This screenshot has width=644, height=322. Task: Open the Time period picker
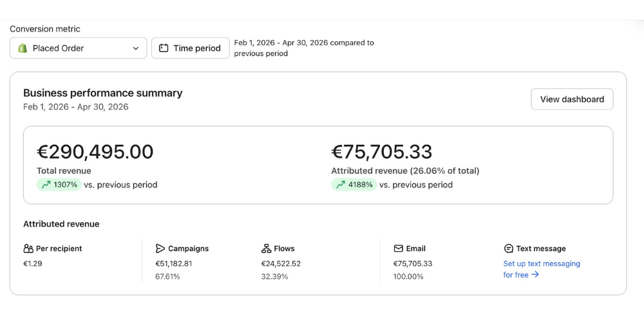coord(190,48)
